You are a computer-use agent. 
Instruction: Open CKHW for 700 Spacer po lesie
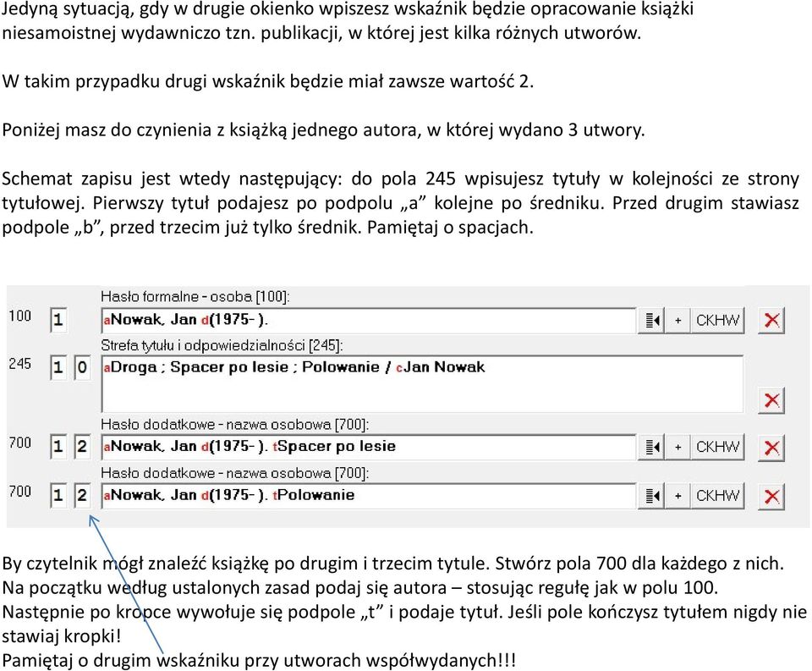point(718,447)
